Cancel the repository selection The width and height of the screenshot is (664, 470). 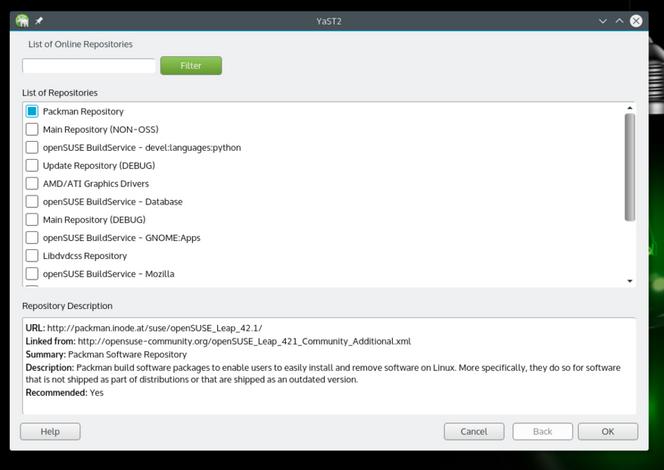click(474, 431)
